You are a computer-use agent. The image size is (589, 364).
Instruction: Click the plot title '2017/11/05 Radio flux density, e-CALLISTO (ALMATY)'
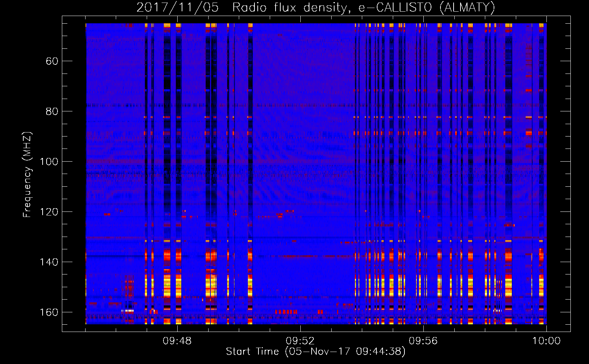coord(316,7)
